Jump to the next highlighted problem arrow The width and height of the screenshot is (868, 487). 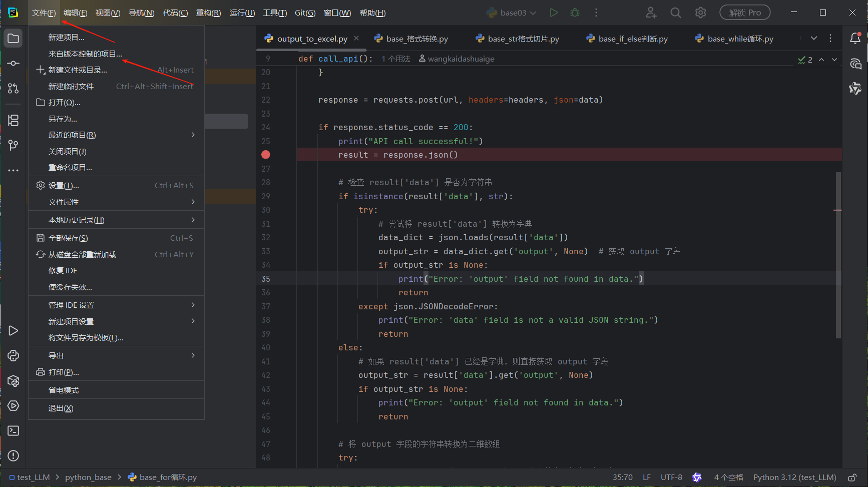point(834,60)
